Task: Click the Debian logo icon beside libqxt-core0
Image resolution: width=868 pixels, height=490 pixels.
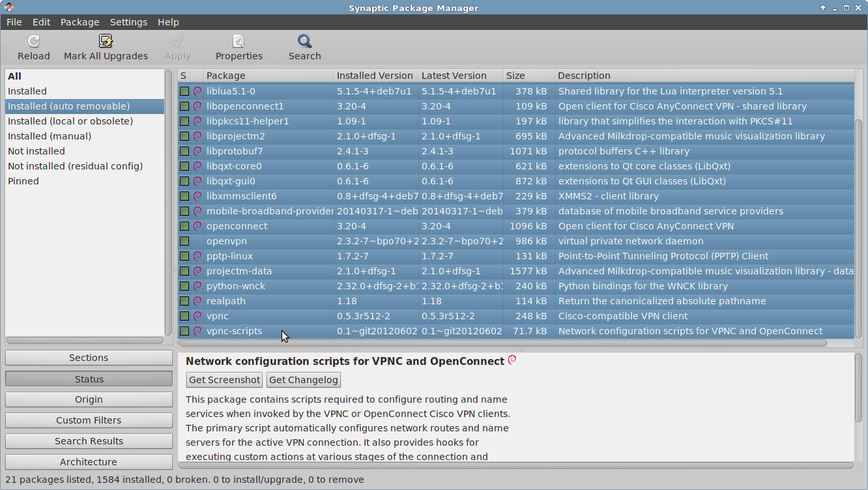Action: pos(197,166)
